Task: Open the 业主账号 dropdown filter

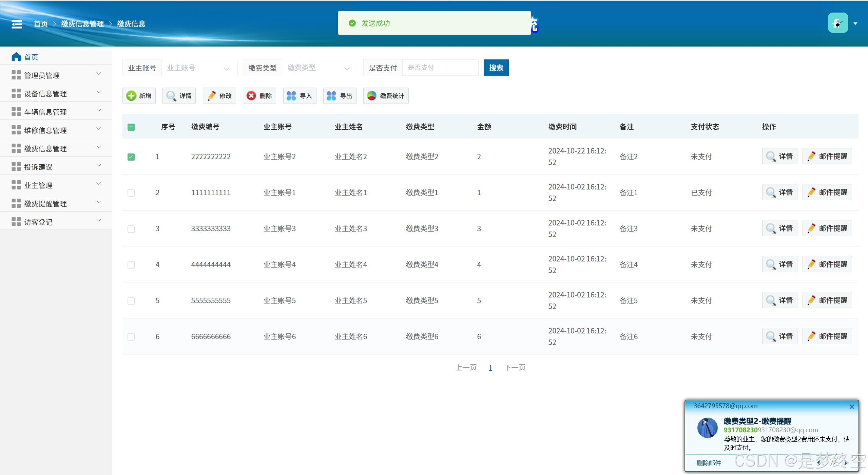Action: 199,68
